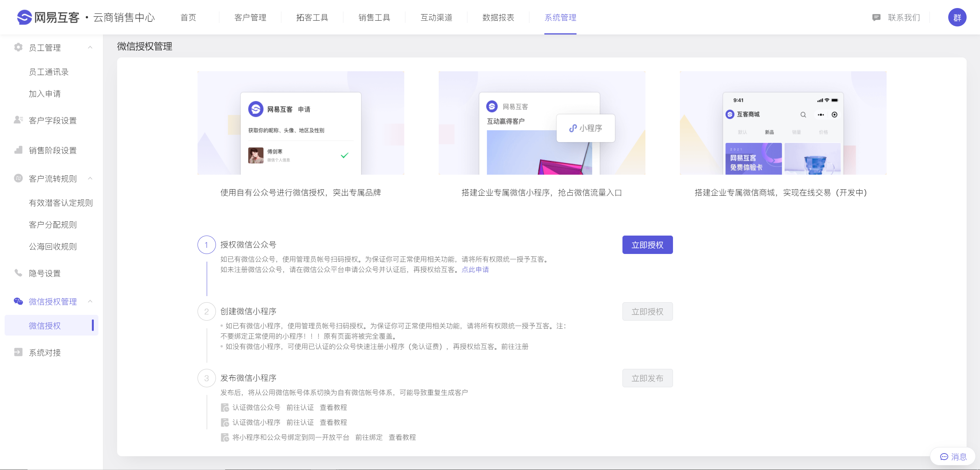Click 查看教程 for 认证微信小程序

333,423
